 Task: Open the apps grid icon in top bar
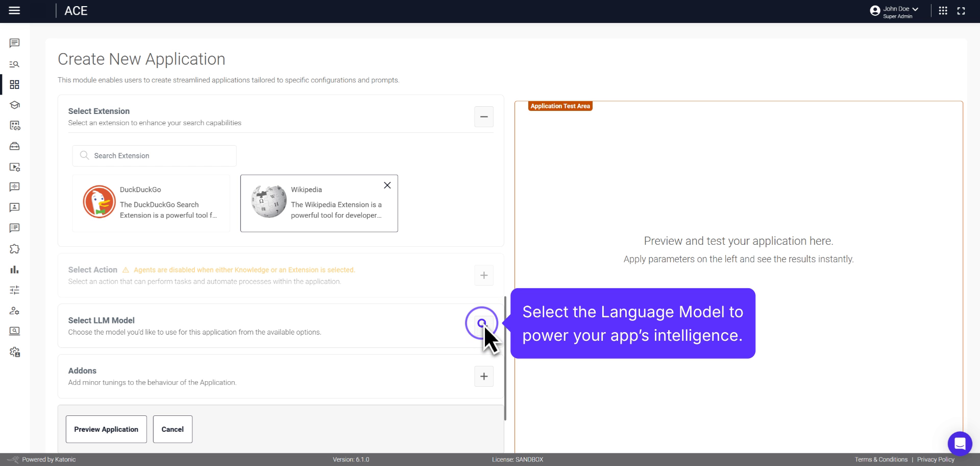pos(943,10)
